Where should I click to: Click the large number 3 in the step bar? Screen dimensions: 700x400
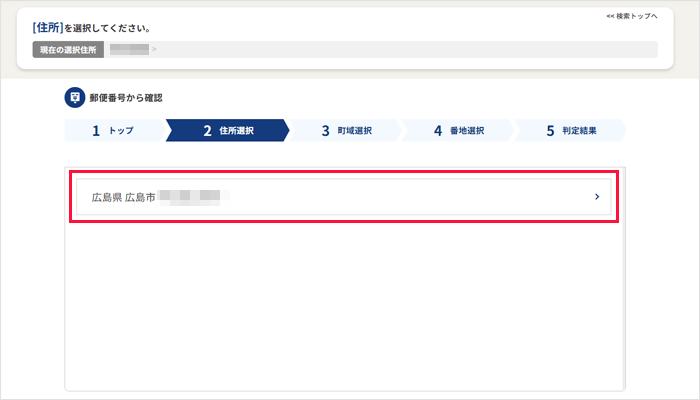tap(325, 131)
